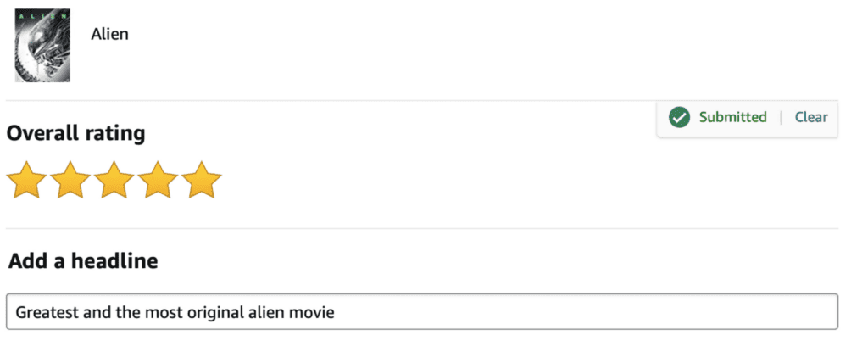Click the Submitted status text
Screen dimensions: 868x352
click(x=732, y=118)
